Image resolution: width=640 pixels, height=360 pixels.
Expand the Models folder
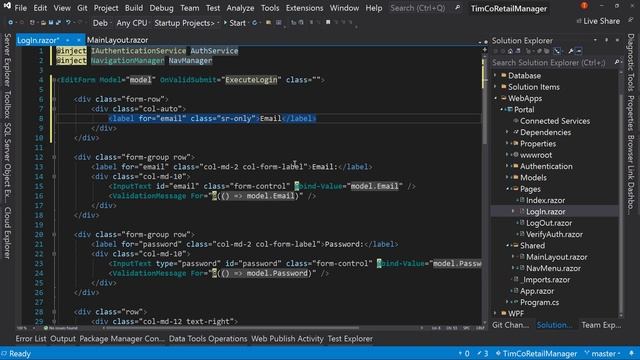(x=507, y=178)
